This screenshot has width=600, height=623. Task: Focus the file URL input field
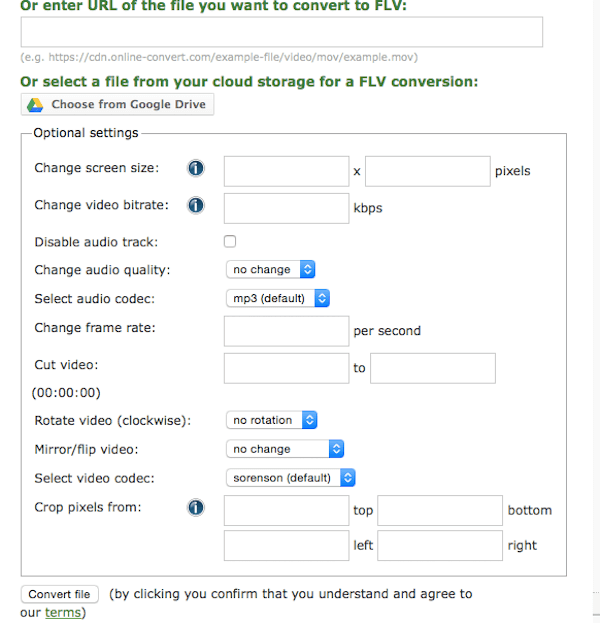click(282, 32)
